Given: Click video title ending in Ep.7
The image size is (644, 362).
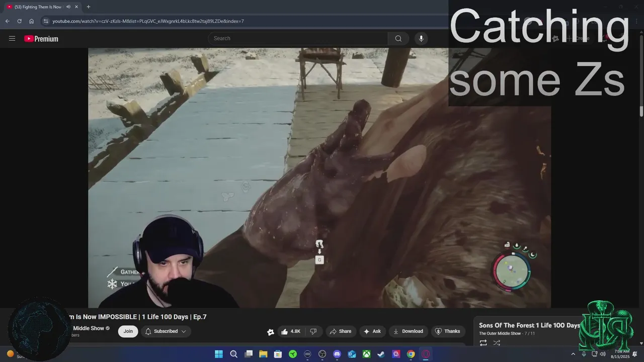Looking at the screenshot, I should coord(137,317).
